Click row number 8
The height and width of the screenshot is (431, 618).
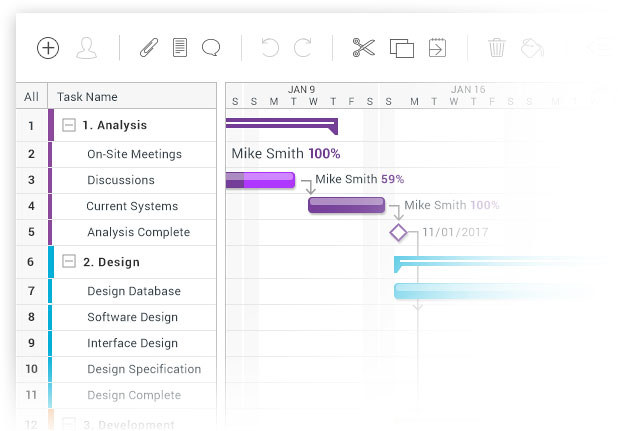coord(31,317)
